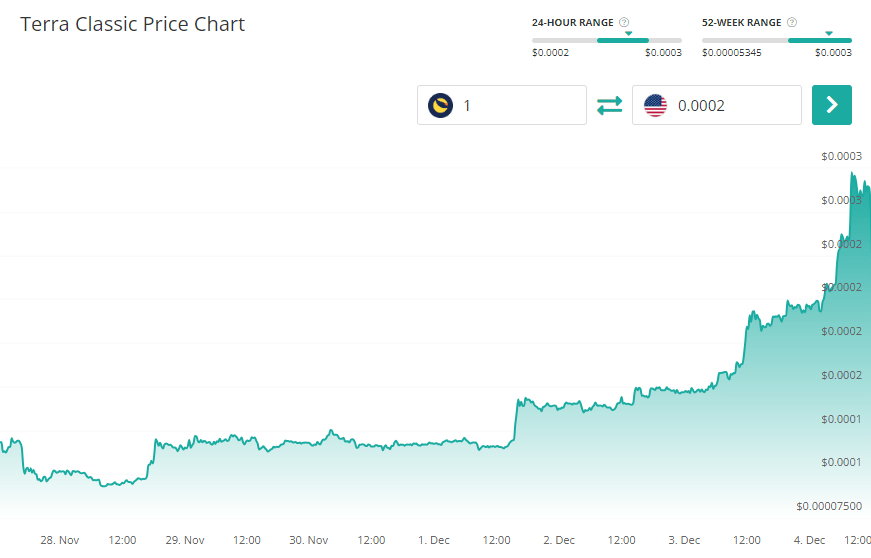Viewport: 871px width, 558px height.
Task: Click the help icon beside 52-Week Range
Action: 792,22
